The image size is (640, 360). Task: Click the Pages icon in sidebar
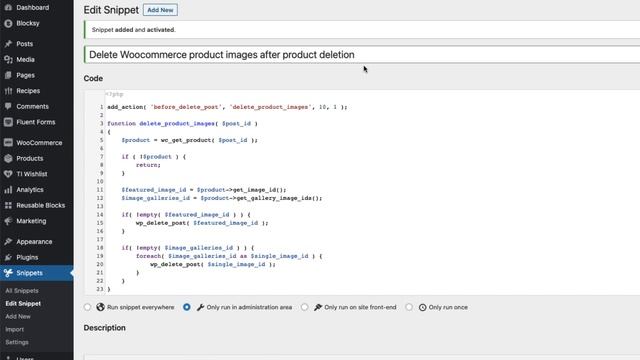click(x=8, y=75)
